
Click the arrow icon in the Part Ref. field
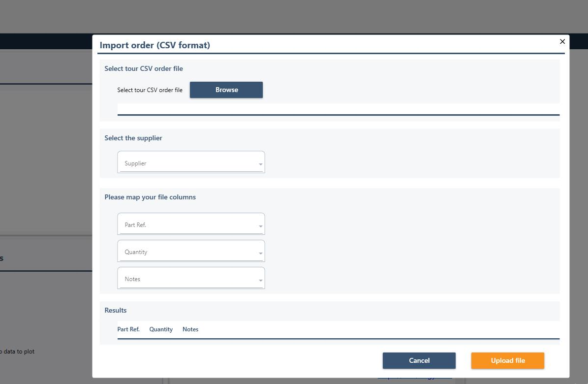(260, 226)
